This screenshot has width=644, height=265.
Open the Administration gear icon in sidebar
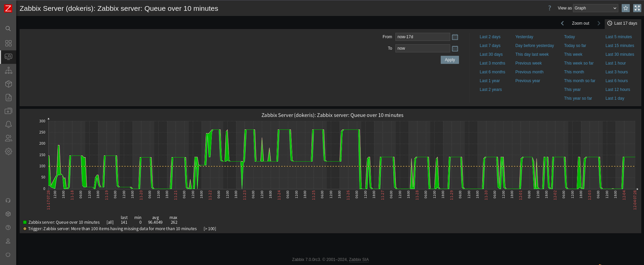(x=8, y=151)
